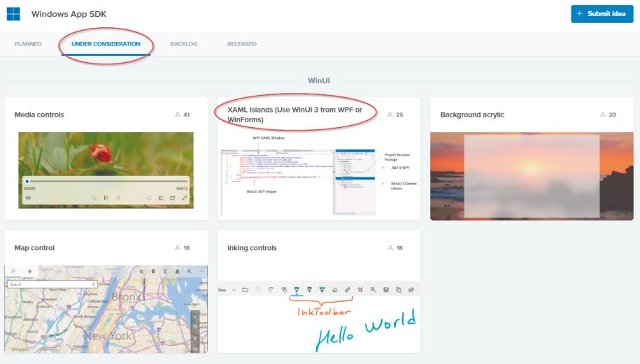640x364 pixels.
Task: Click the Windows logo in the header
Action: coord(13,13)
